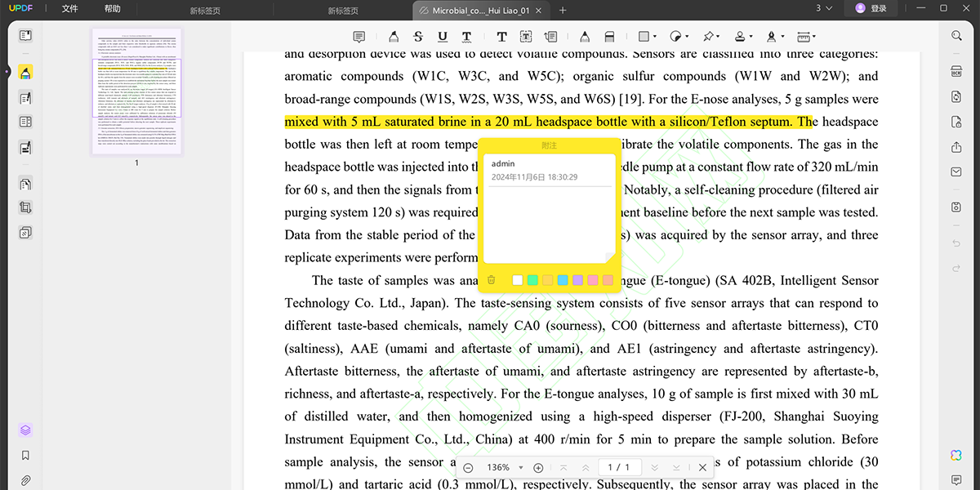Viewport: 980px width, 490px height.
Task: Zoom in with the plus button
Action: click(x=538, y=468)
